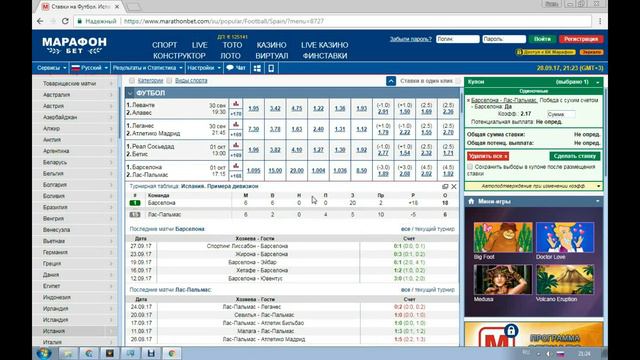The height and width of the screenshot is (360, 640).
Task: Click the browser reload icon
Action: pyautogui.click(x=65, y=21)
